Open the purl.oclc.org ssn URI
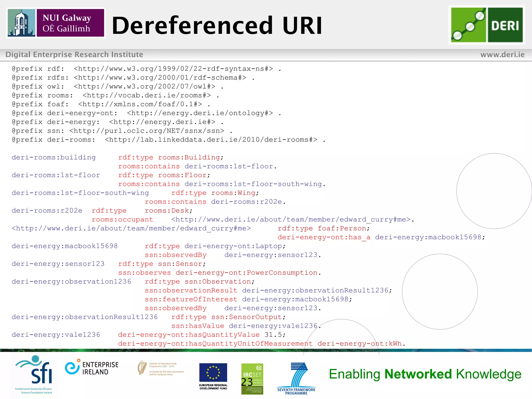The image size is (532, 399). point(147,131)
